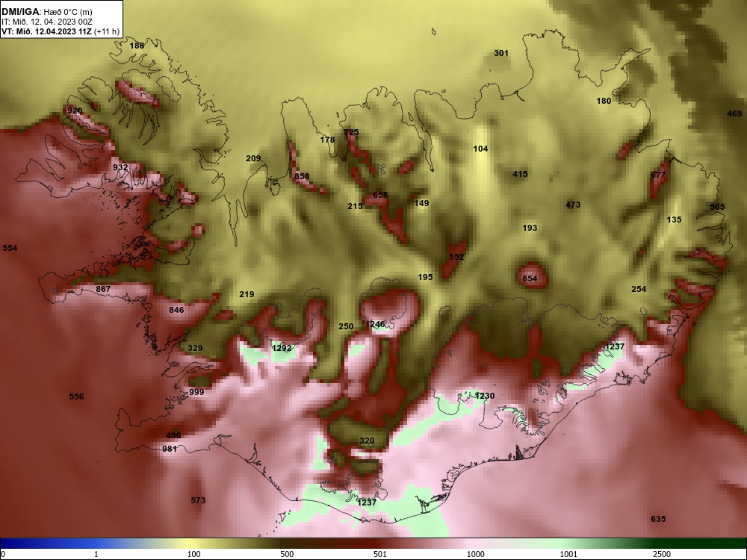Click the map value '999'
This screenshot has height=560, width=747.
(x=196, y=392)
